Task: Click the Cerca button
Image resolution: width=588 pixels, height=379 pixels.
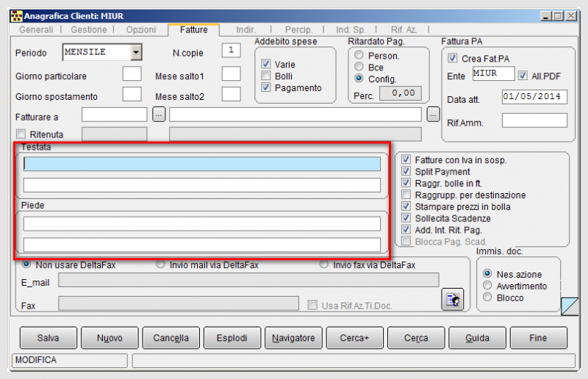Action: click(416, 338)
